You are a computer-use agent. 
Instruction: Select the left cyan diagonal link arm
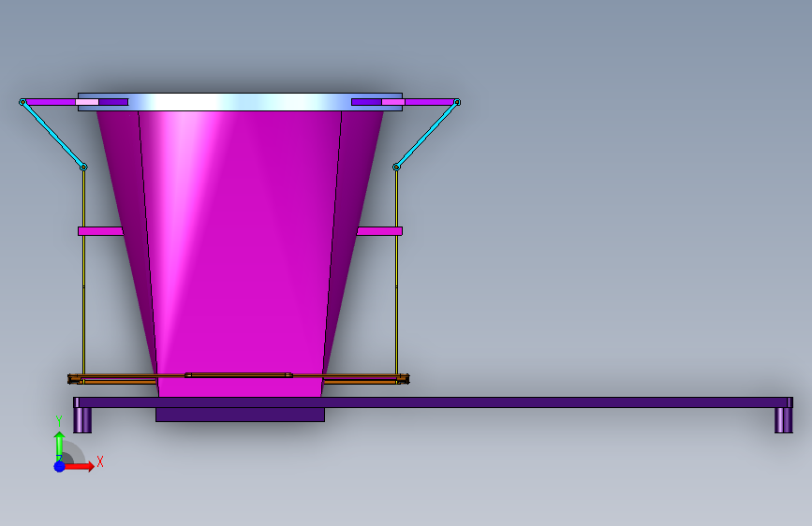coord(52,135)
